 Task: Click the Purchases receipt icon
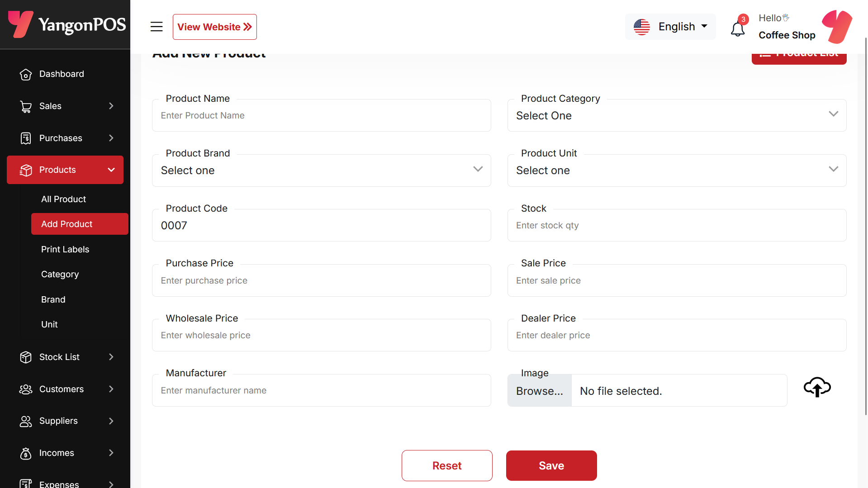click(x=26, y=138)
